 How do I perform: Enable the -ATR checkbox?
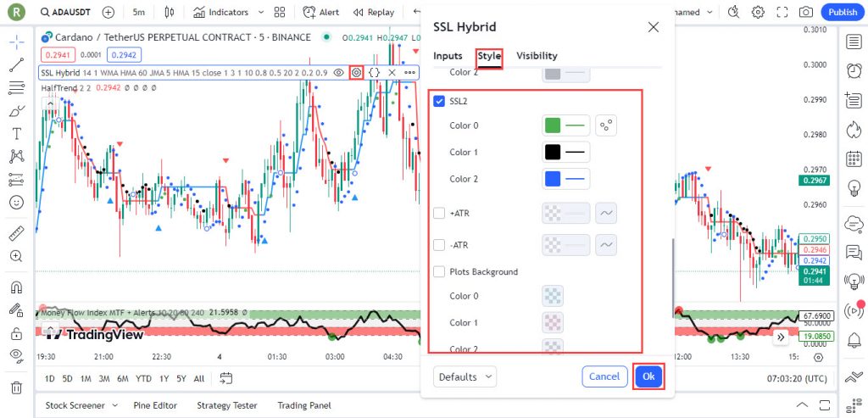439,245
